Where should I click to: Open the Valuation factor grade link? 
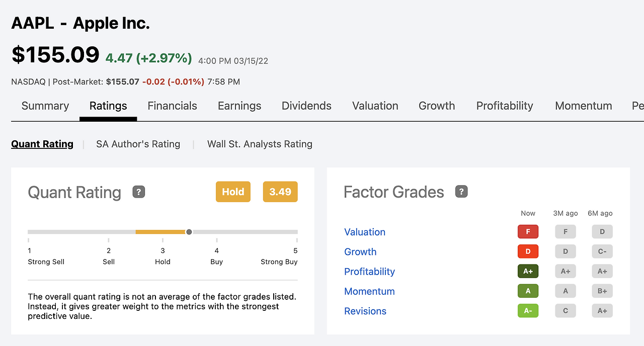click(365, 232)
